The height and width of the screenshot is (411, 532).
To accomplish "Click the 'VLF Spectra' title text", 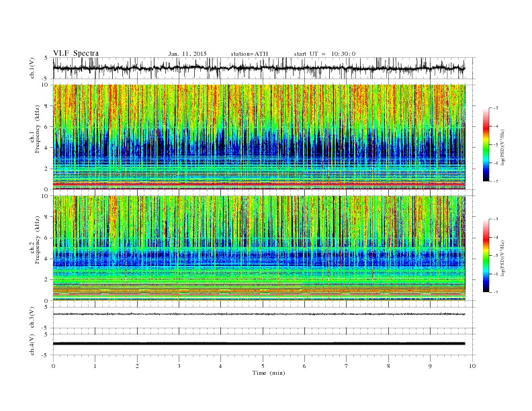I will click(76, 53).
